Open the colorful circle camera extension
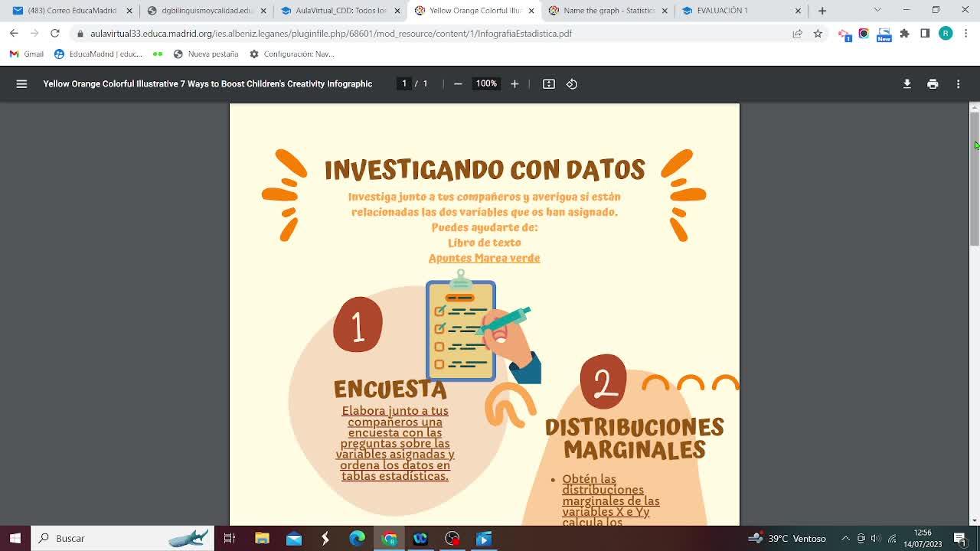 864,34
